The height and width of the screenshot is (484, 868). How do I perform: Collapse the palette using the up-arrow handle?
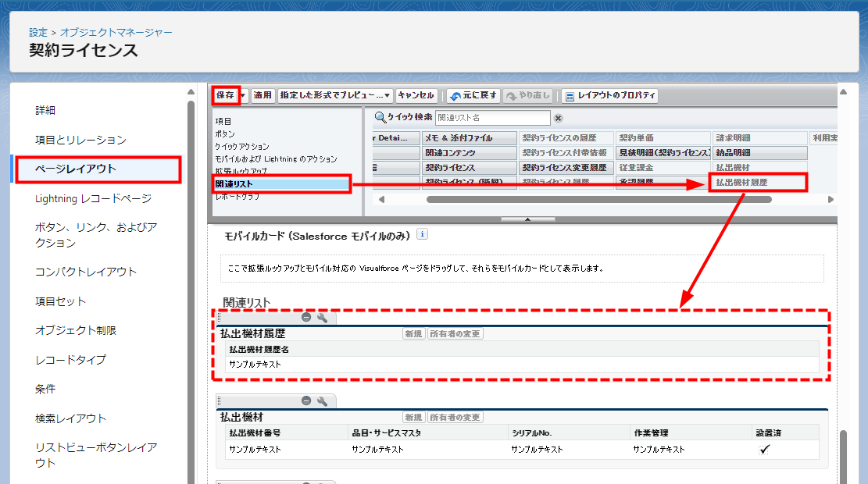point(527,220)
